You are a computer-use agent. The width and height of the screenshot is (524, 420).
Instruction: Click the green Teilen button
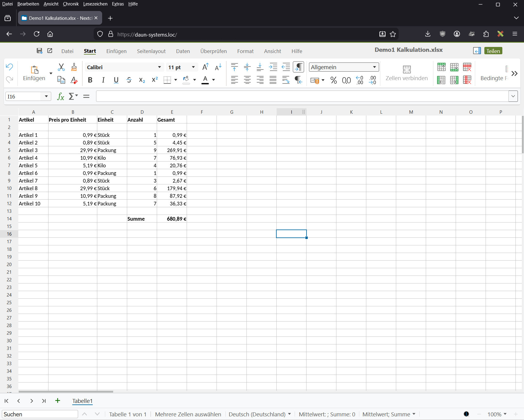pos(493,51)
